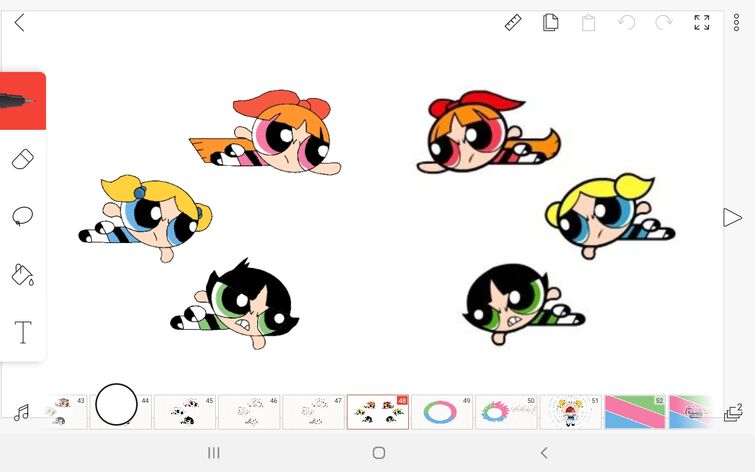Select the Eraser tool
Viewport: 755px width, 472px height.
pyautogui.click(x=23, y=159)
